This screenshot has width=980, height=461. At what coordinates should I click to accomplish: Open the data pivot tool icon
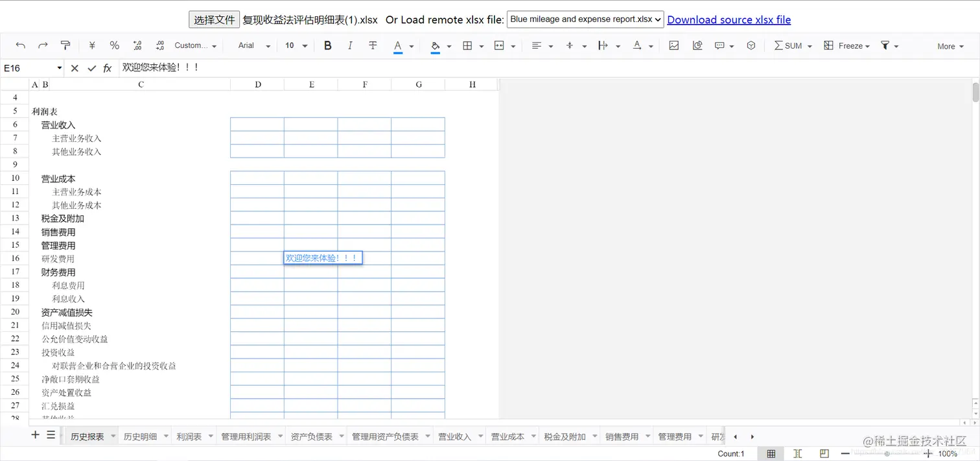751,45
